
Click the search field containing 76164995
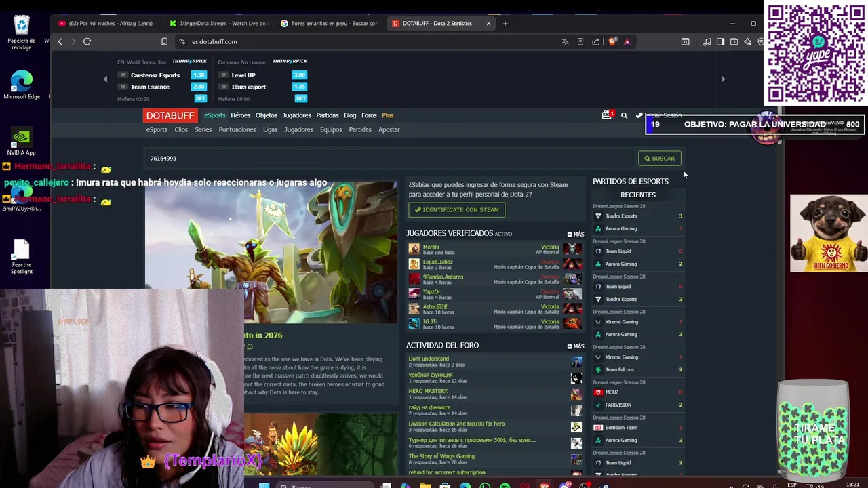[x=390, y=159]
